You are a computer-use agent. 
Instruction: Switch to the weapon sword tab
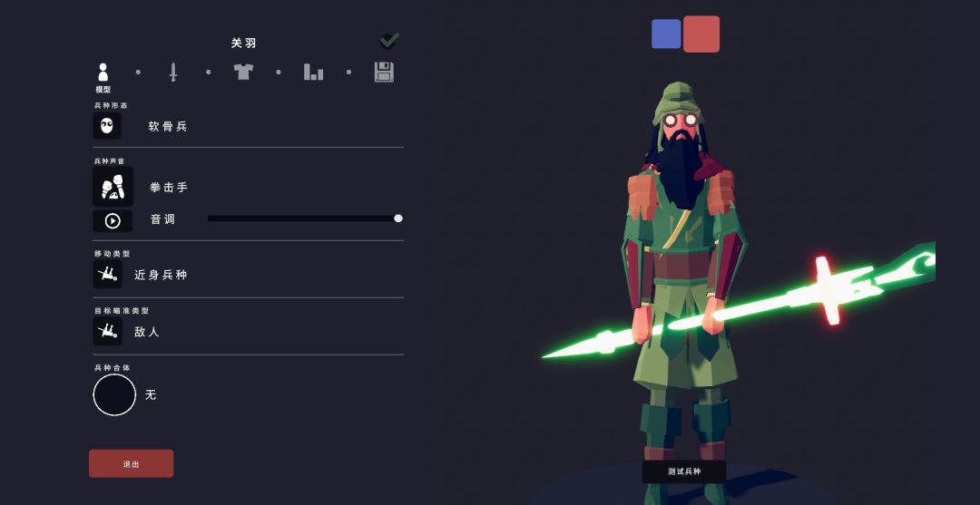coord(173,72)
